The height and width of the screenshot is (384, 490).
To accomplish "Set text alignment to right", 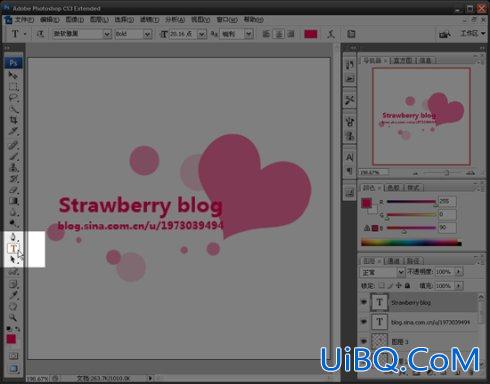I will click(x=291, y=34).
